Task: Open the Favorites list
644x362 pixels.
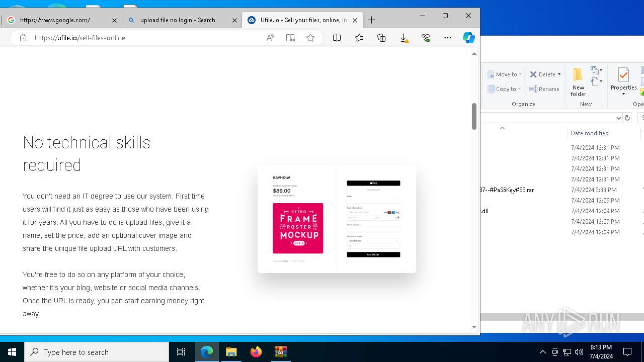Action: click(x=359, y=38)
